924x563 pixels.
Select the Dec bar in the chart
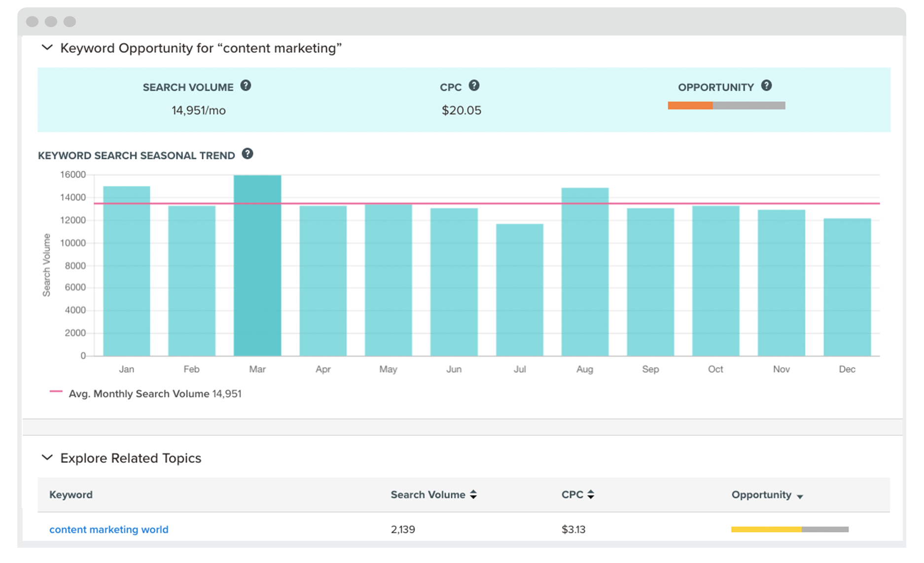[x=847, y=287]
